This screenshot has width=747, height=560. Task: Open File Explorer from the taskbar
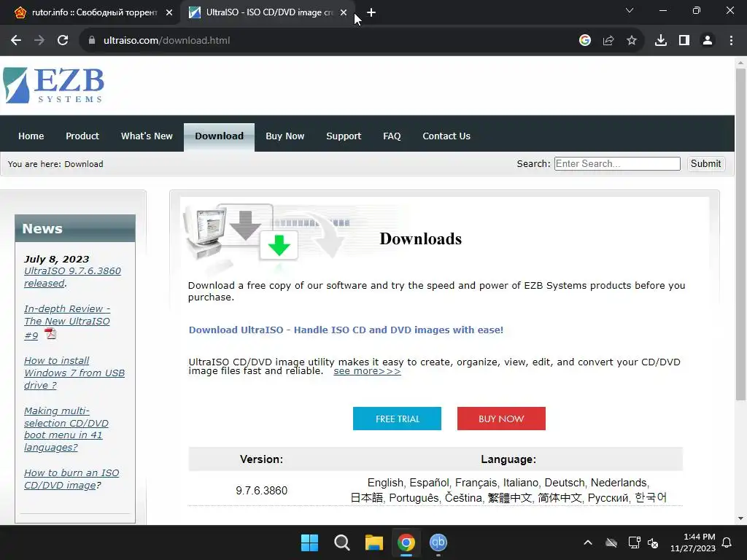[374, 542]
